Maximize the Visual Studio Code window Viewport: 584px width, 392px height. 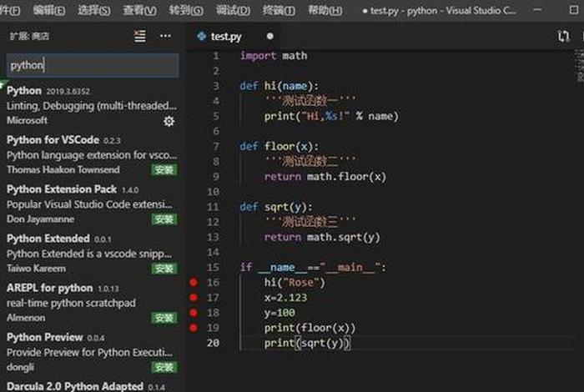click(574, 10)
